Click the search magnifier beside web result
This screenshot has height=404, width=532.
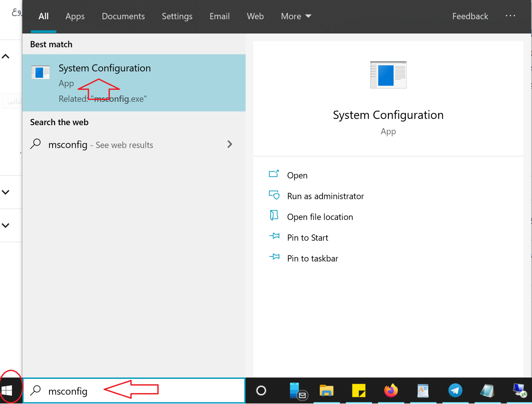click(35, 144)
